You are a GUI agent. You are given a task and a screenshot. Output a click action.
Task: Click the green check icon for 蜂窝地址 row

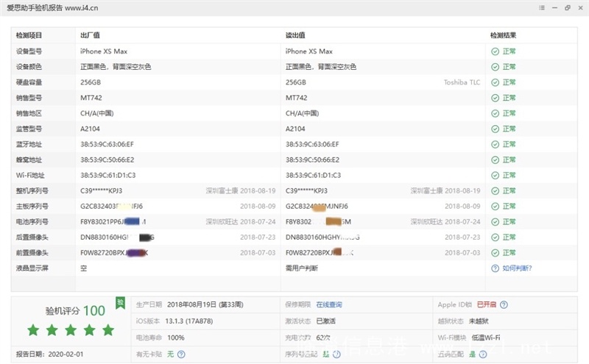tap(495, 160)
